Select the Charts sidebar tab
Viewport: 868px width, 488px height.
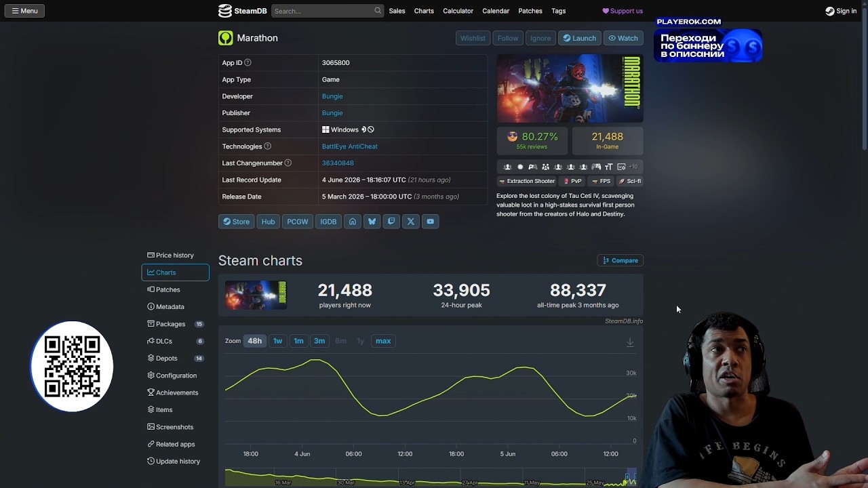[x=175, y=272]
